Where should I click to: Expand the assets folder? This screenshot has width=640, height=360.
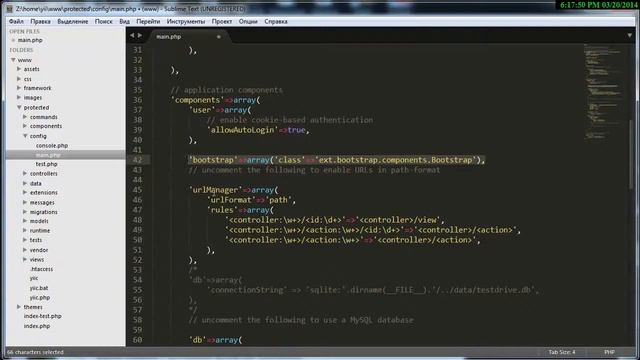19,69
